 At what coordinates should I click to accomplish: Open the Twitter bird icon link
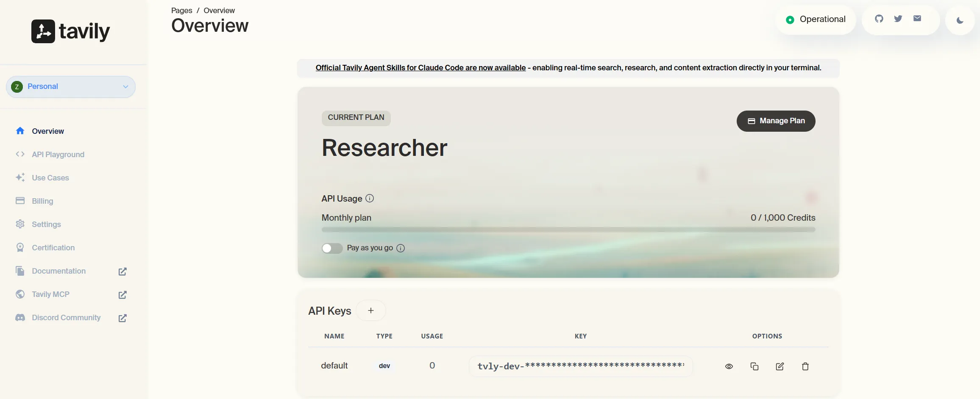(898, 19)
